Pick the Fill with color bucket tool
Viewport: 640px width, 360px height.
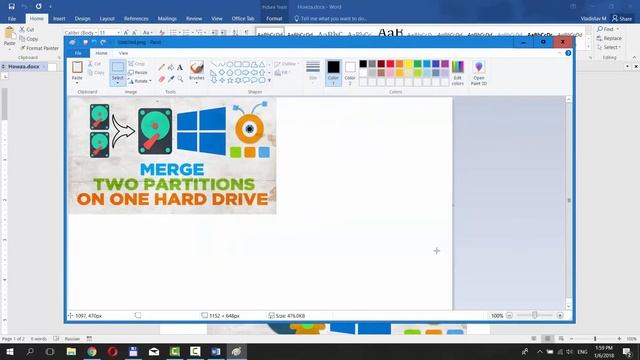click(x=171, y=67)
